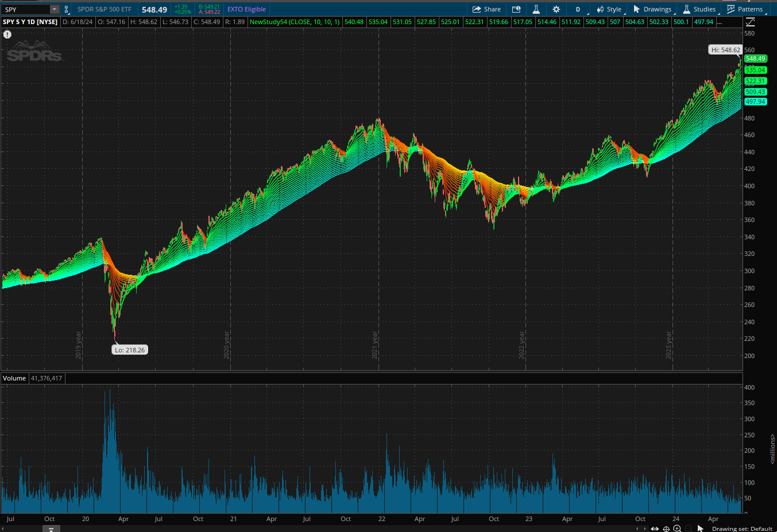The height and width of the screenshot is (532, 777).
Task: Toggle the price axis scale curve icon
Action: click(x=750, y=22)
